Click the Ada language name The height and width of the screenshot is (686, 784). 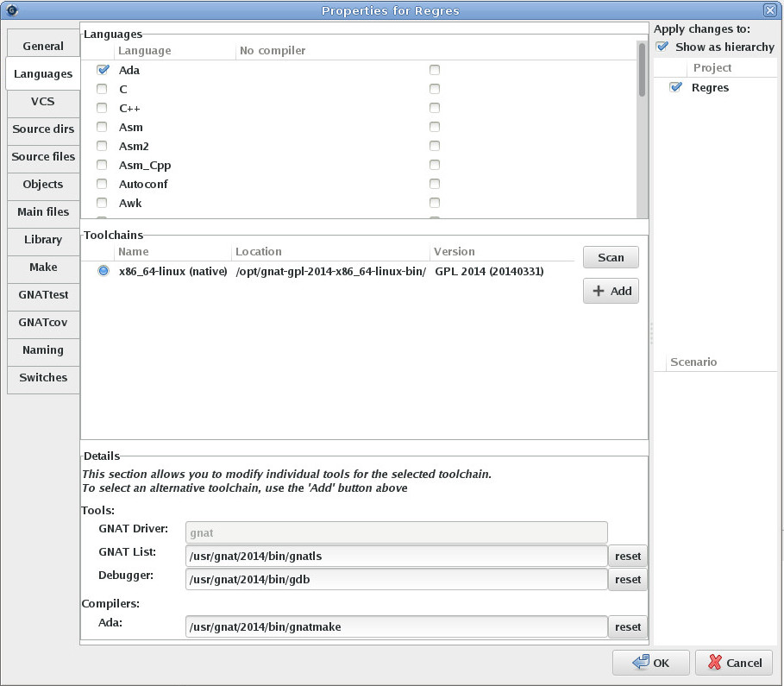pos(129,70)
